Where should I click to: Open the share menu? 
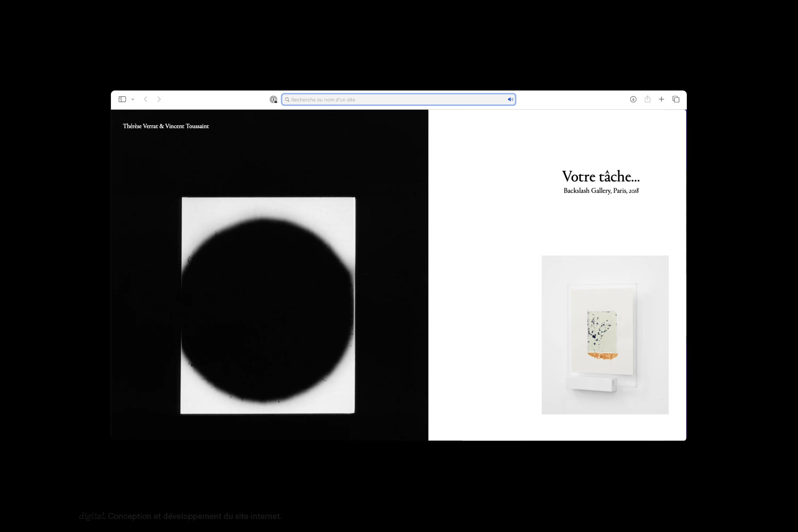pyautogui.click(x=647, y=99)
